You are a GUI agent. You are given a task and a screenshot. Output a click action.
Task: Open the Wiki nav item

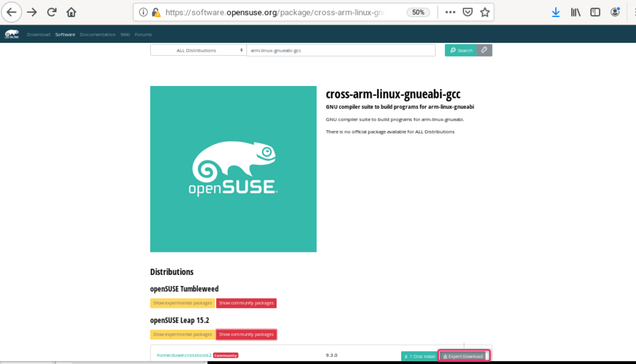click(x=125, y=34)
